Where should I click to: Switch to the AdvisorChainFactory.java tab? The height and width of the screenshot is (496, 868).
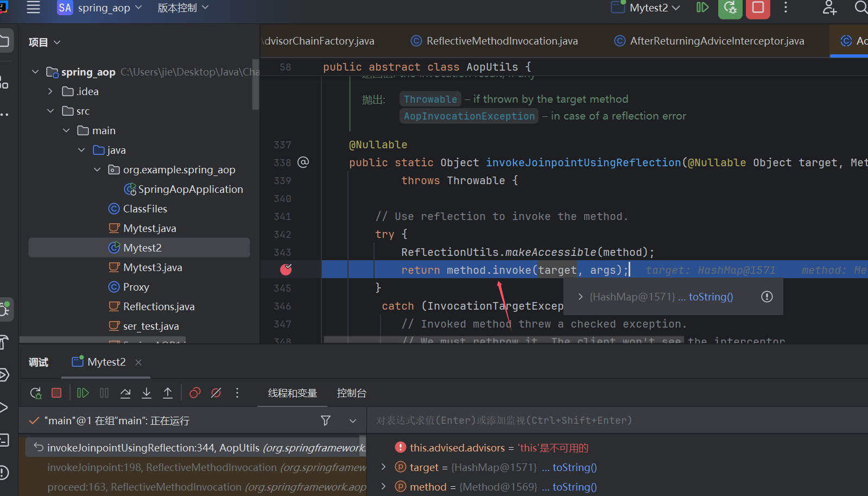pos(319,41)
